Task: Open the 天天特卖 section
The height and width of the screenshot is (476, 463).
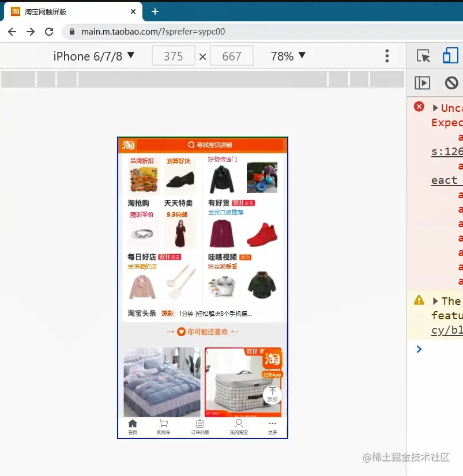Action: 178,203
